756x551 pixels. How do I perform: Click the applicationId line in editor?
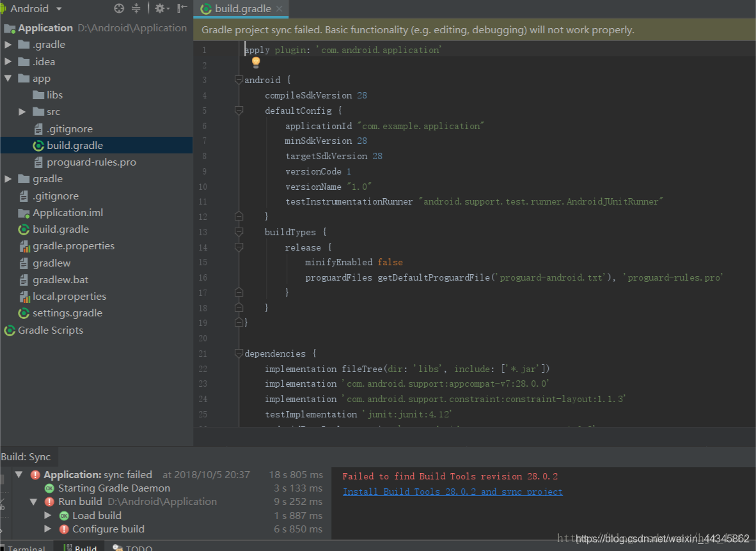tap(384, 126)
